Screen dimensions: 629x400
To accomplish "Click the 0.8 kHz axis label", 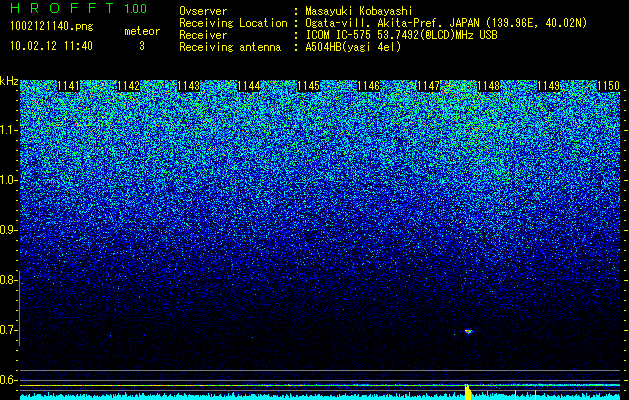I will 8,280.
